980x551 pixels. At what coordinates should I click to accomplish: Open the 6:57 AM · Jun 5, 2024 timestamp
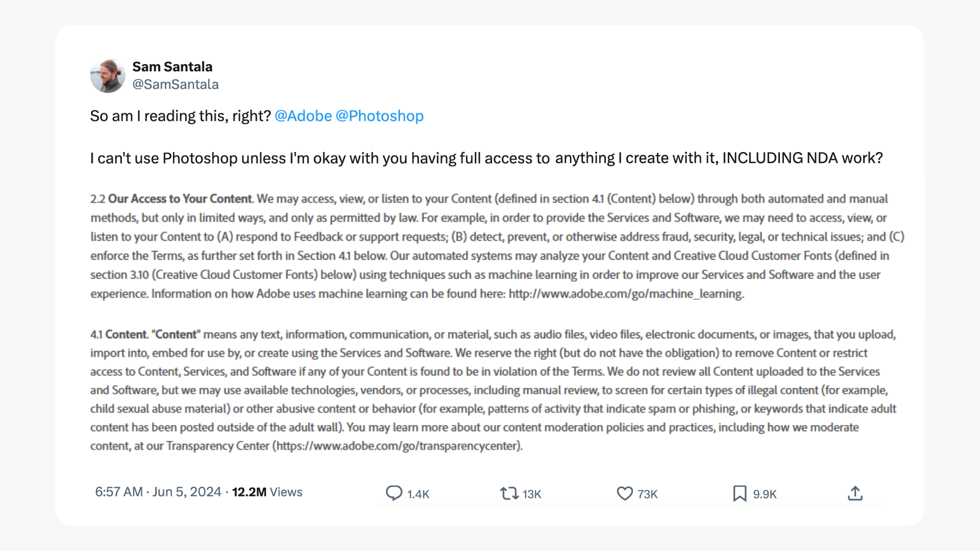point(158,492)
